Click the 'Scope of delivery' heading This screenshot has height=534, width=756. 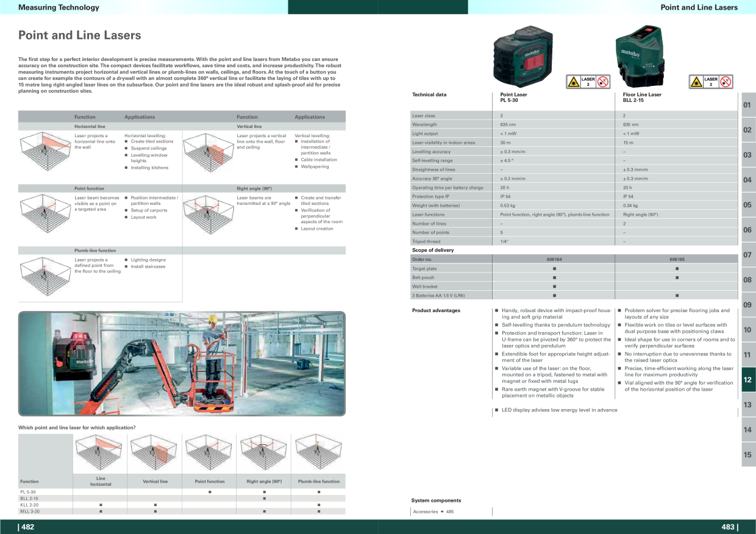(433, 250)
